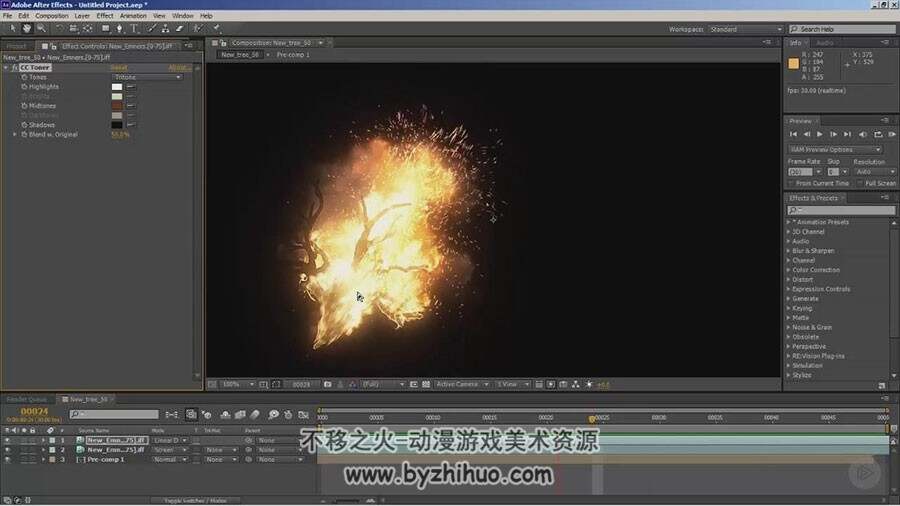The width and height of the screenshot is (900, 506).
Task: Open viewer magnification 100% dropdown
Action: pyautogui.click(x=238, y=384)
